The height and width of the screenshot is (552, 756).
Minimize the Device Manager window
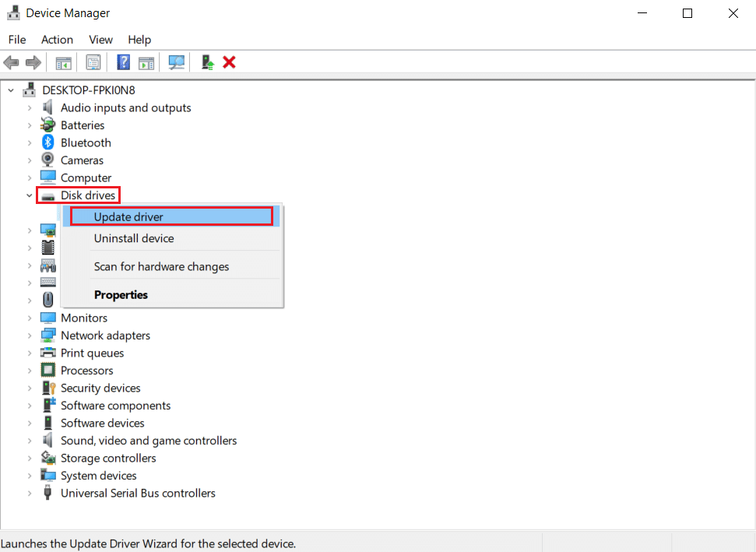pos(642,13)
